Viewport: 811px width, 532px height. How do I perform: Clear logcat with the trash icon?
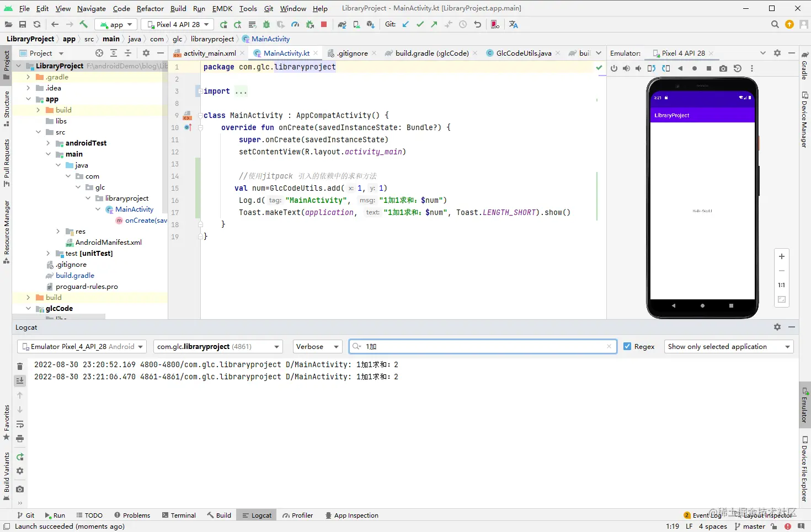coord(20,366)
